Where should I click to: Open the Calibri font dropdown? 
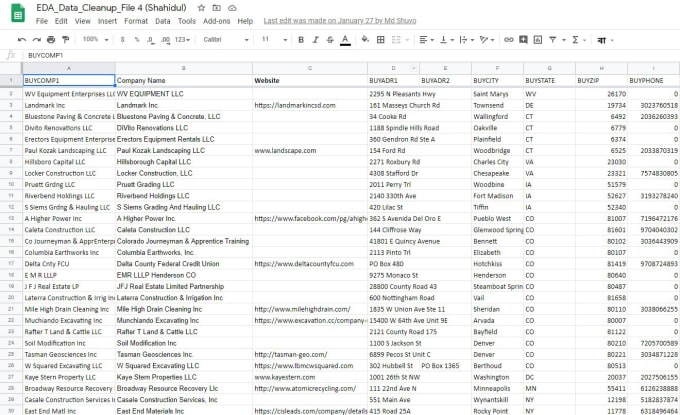pos(226,39)
